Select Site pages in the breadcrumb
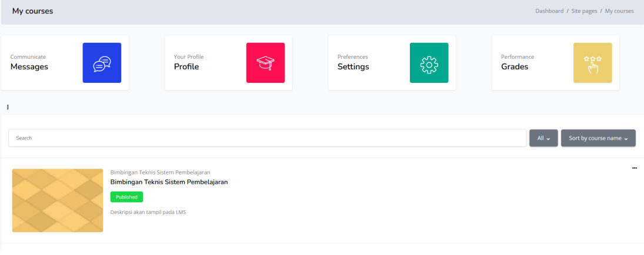 [584, 11]
